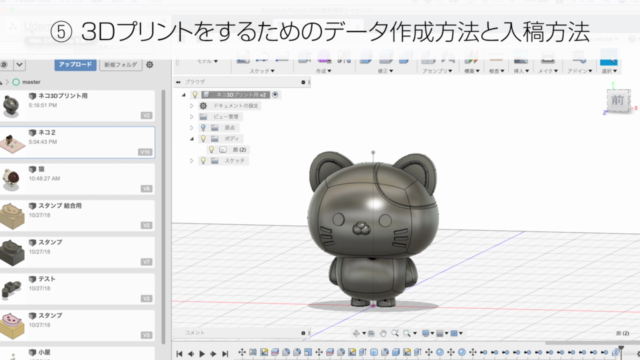Expand the ビュー管理 node
Image resolution: width=640 pixels, height=360 pixels.
[x=191, y=117]
